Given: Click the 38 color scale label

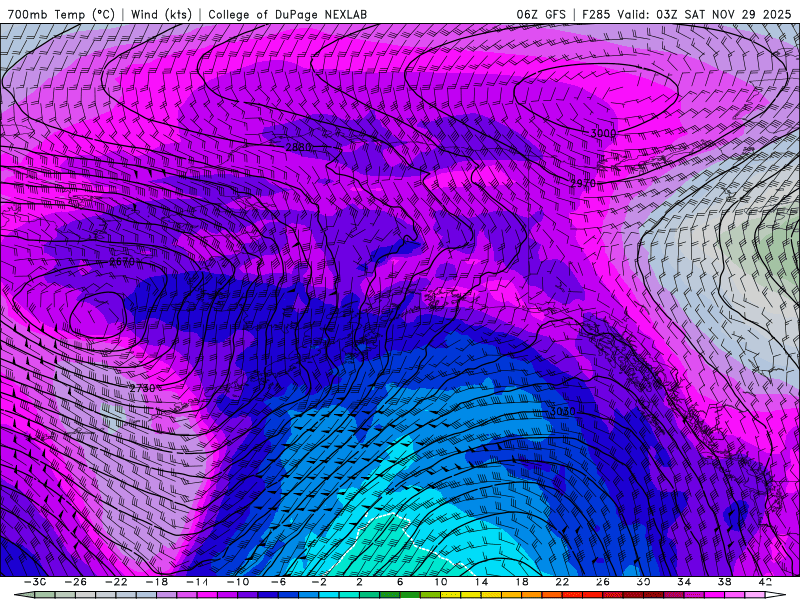Looking at the screenshot, I should click(724, 582).
